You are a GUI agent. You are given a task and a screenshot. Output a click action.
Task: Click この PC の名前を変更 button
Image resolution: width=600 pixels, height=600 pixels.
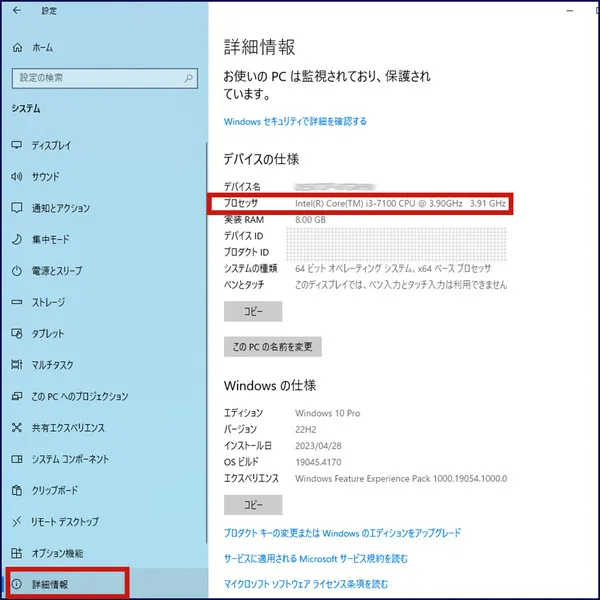tap(272, 347)
